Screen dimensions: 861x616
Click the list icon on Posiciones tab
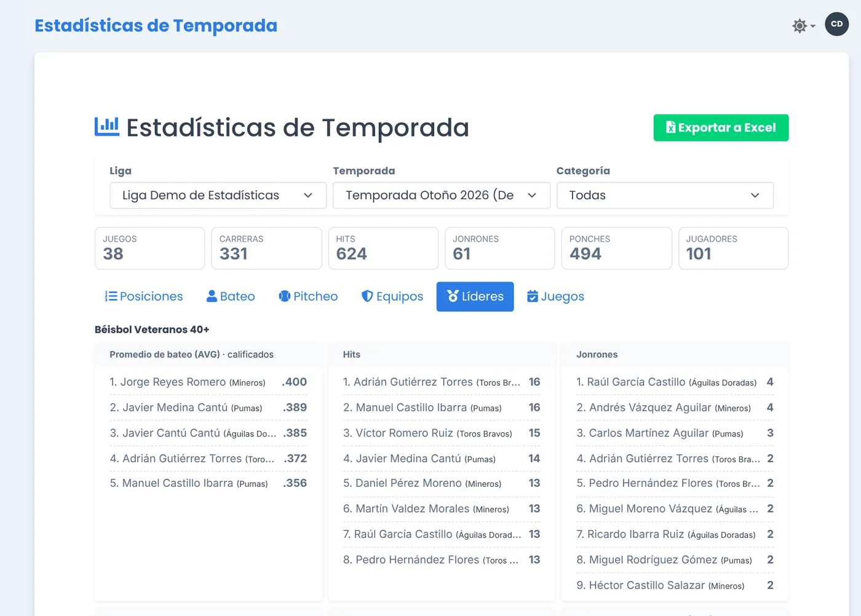click(x=111, y=296)
